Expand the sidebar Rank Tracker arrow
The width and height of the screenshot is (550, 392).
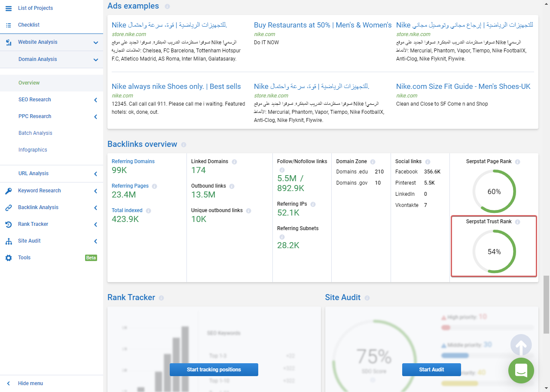click(x=95, y=225)
